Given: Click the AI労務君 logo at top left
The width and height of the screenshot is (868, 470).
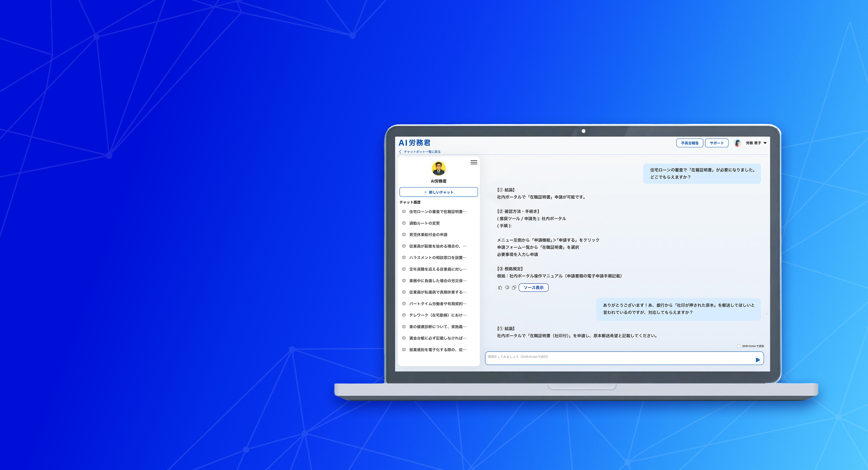Looking at the screenshot, I should (414, 143).
